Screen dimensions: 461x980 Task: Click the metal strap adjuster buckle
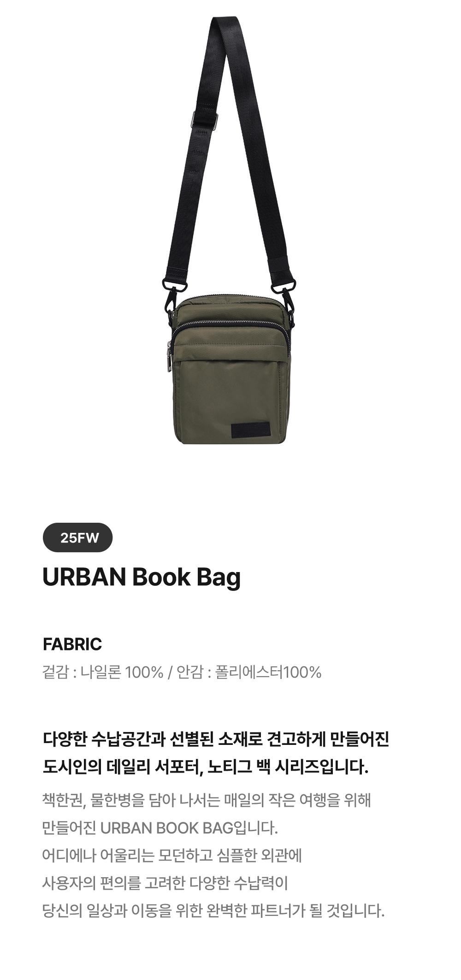pos(205,119)
